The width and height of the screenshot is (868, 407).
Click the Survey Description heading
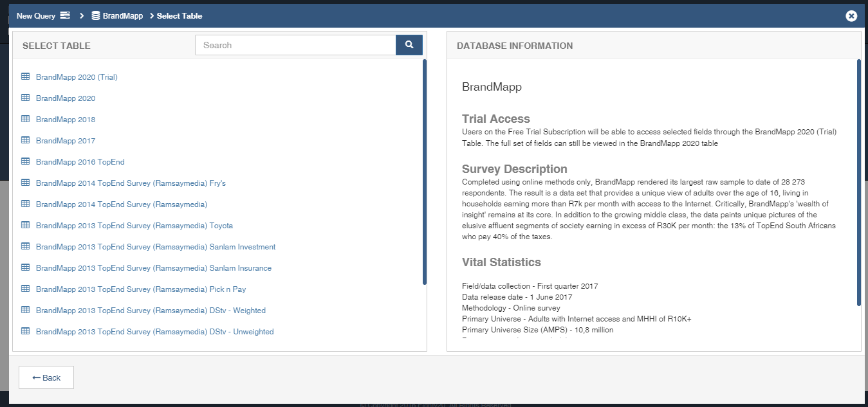click(515, 170)
